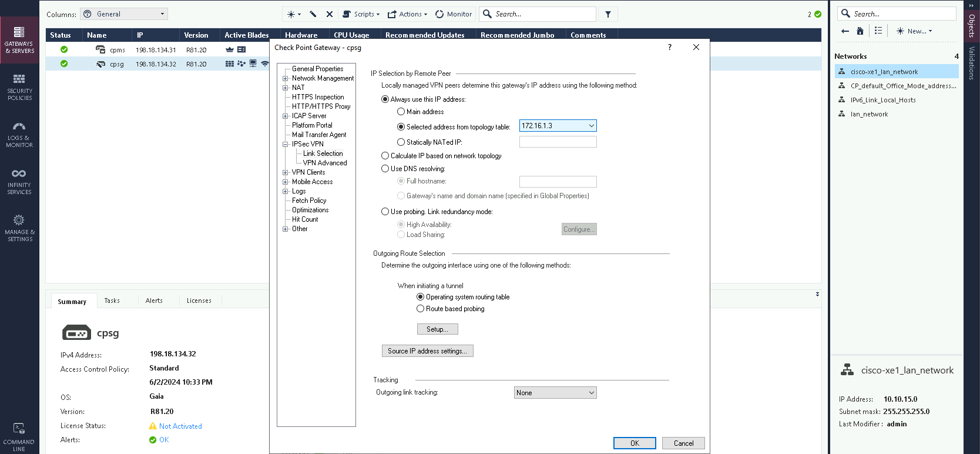980x454 pixels.
Task: Open the Outgoing link tracking dropdown
Action: [591, 393]
